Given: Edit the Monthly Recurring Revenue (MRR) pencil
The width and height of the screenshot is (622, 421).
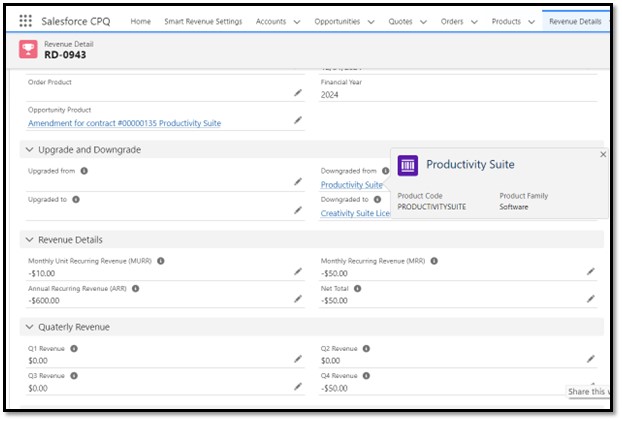Looking at the screenshot, I should (590, 272).
